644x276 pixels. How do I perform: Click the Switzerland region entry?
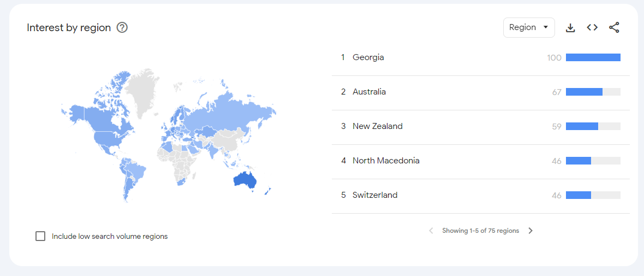click(375, 195)
